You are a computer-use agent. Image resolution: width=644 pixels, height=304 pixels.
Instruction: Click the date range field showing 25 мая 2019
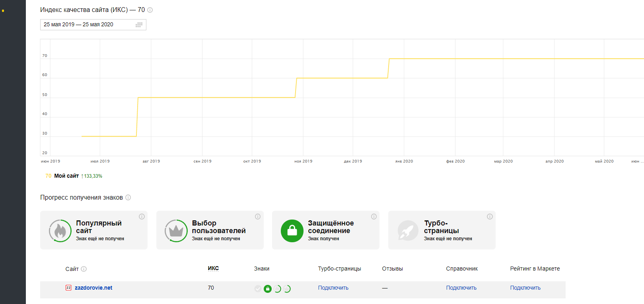click(x=93, y=25)
